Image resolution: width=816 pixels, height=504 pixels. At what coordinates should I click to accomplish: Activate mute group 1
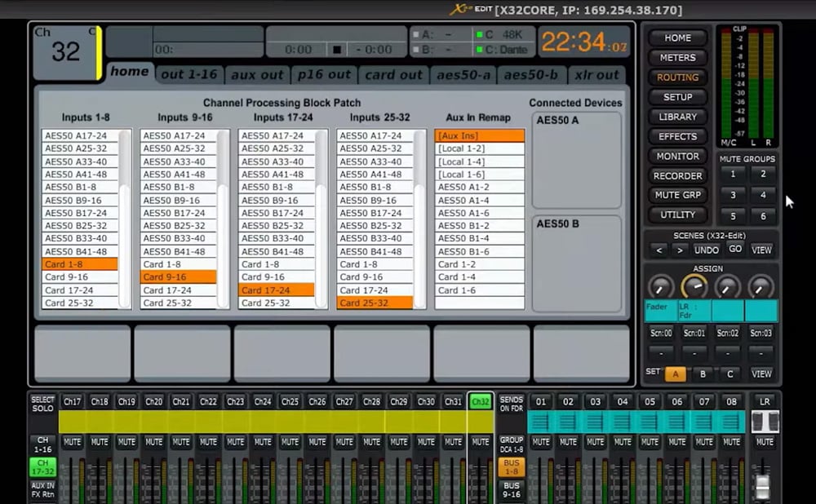tap(733, 175)
